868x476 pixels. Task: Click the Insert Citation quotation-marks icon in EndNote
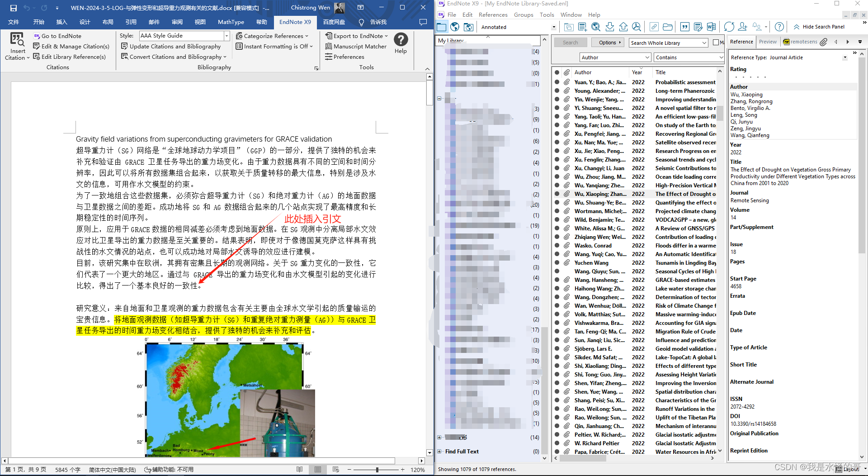684,27
